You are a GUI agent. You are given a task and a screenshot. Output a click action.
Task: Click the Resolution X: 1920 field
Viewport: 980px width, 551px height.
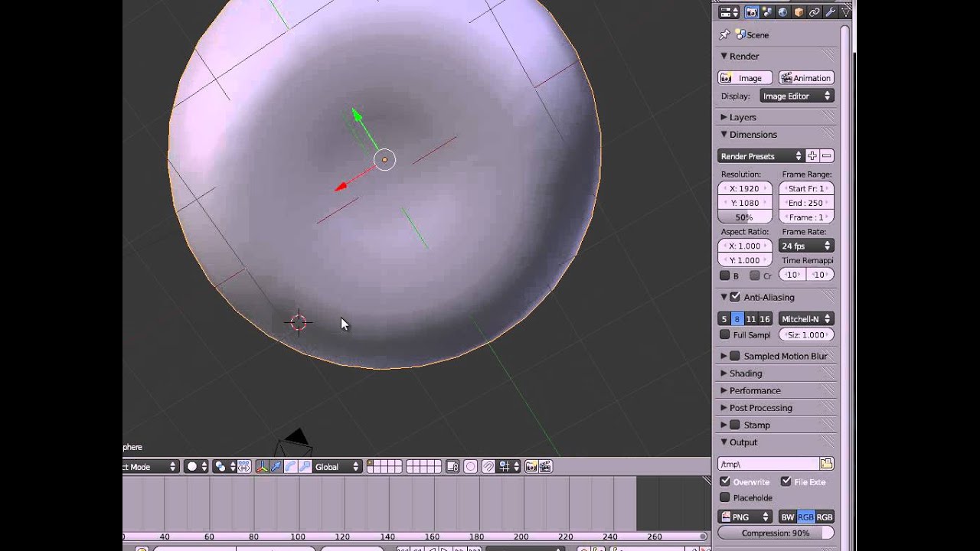pos(744,188)
